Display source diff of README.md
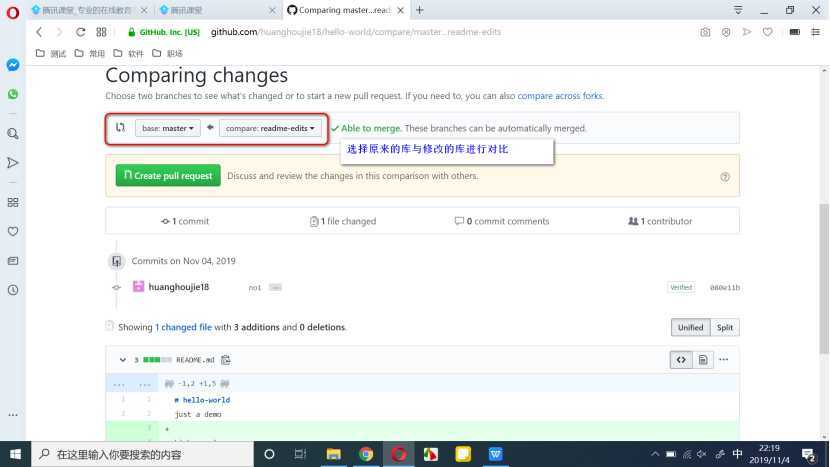The image size is (830, 467). 681,360
